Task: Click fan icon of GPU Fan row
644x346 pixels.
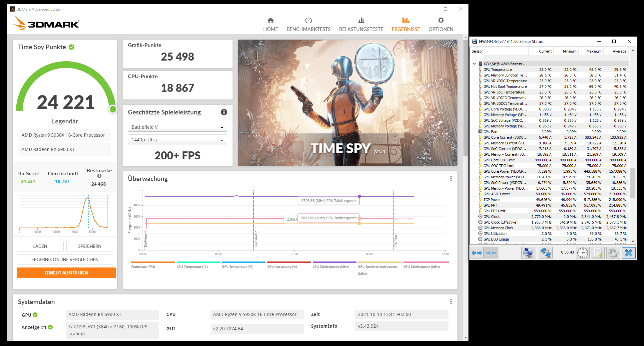Action: click(x=480, y=132)
